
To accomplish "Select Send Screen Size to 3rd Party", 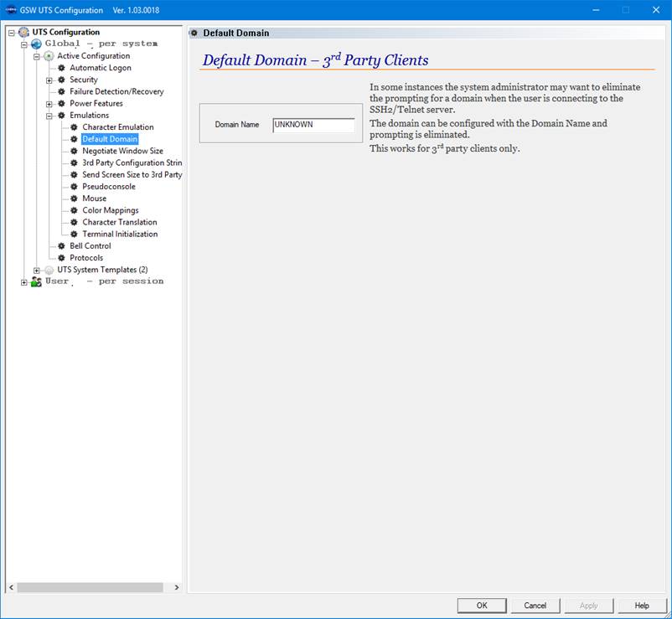I will pos(132,175).
